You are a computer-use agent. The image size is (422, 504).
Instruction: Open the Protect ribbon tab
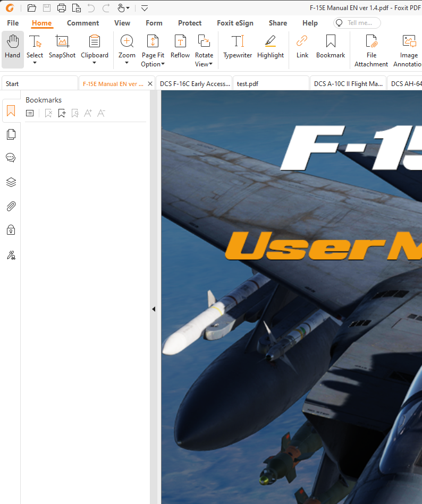pos(190,23)
